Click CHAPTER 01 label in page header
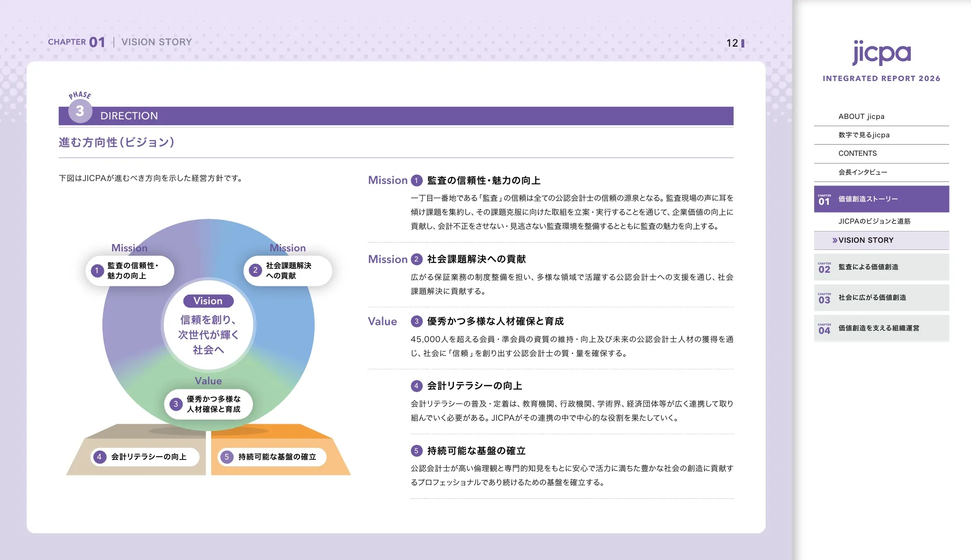 76,42
